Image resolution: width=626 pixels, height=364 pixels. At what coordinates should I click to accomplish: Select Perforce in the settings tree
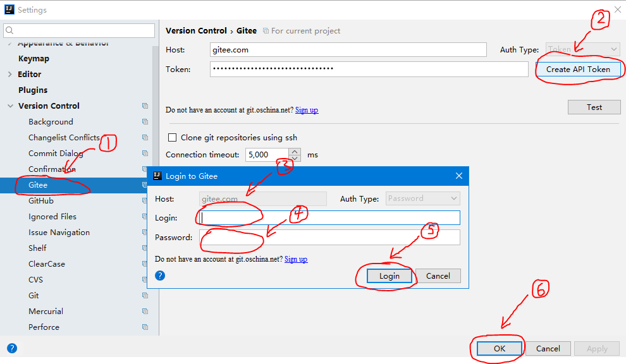coord(44,327)
